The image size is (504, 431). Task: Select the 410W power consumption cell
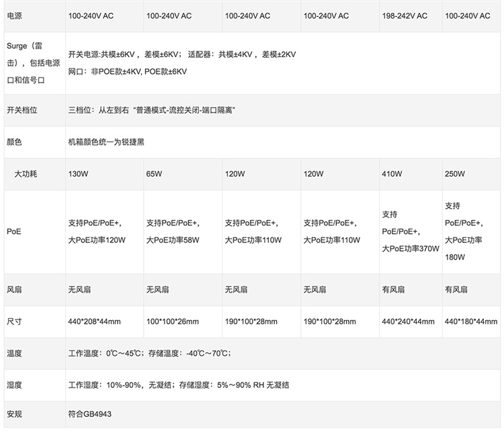pyautogui.click(x=392, y=174)
